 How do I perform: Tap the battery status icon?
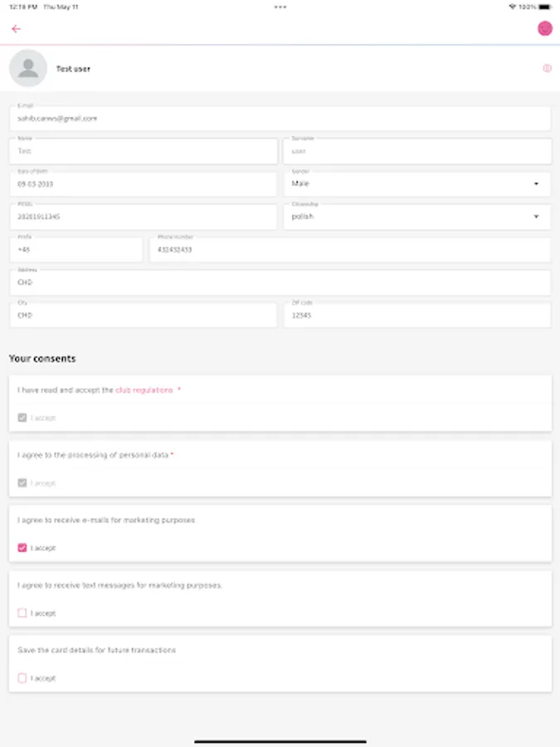(x=544, y=7)
